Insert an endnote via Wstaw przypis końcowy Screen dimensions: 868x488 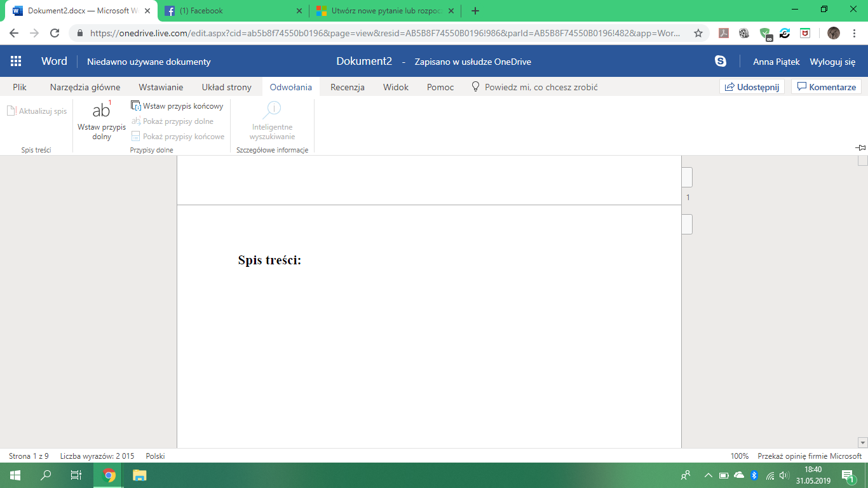coord(177,106)
